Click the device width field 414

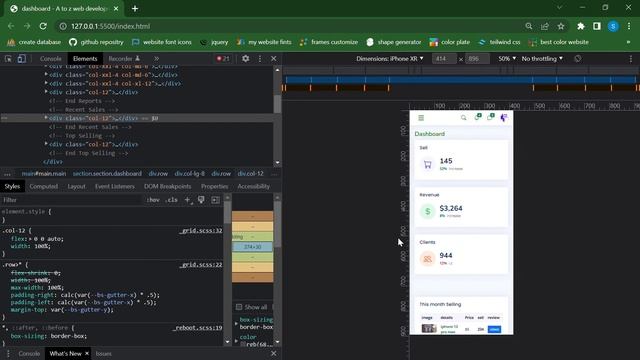coord(444,59)
